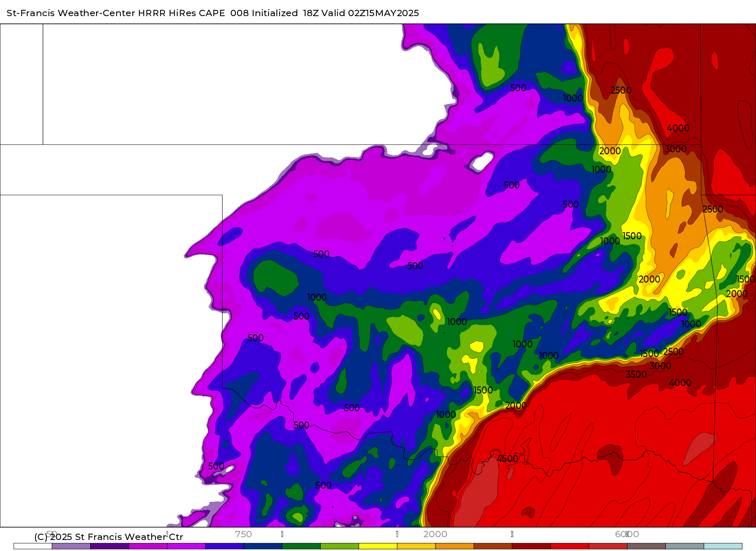The height and width of the screenshot is (551, 756).
Task: Pick the slate gray color bar swatch
Action: [685, 546]
